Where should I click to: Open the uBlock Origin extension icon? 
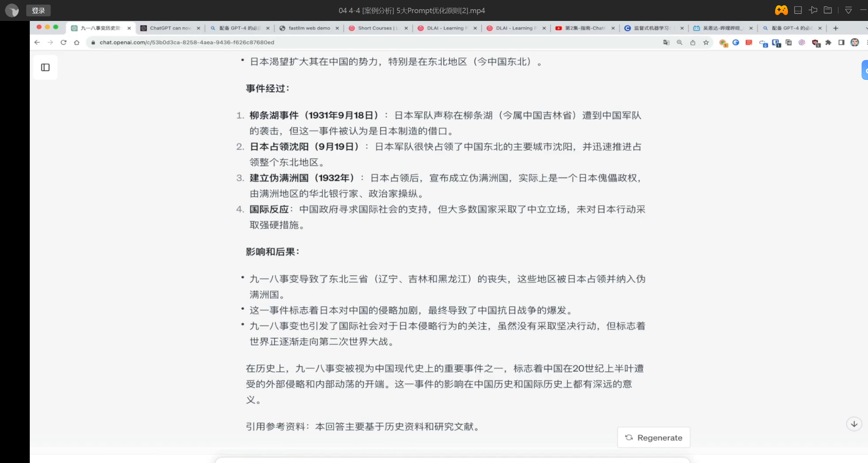(x=816, y=43)
